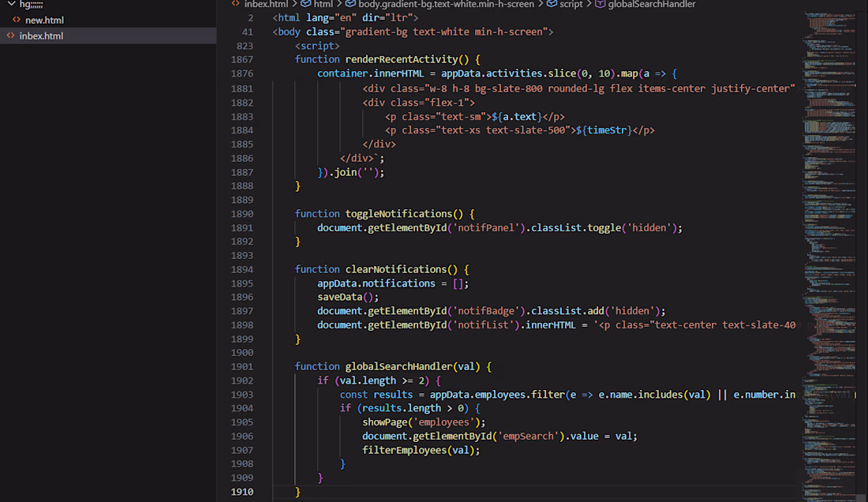868x502 pixels.
Task: Jump to sticky function renderRecentActivity() line
Action: click(x=387, y=59)
